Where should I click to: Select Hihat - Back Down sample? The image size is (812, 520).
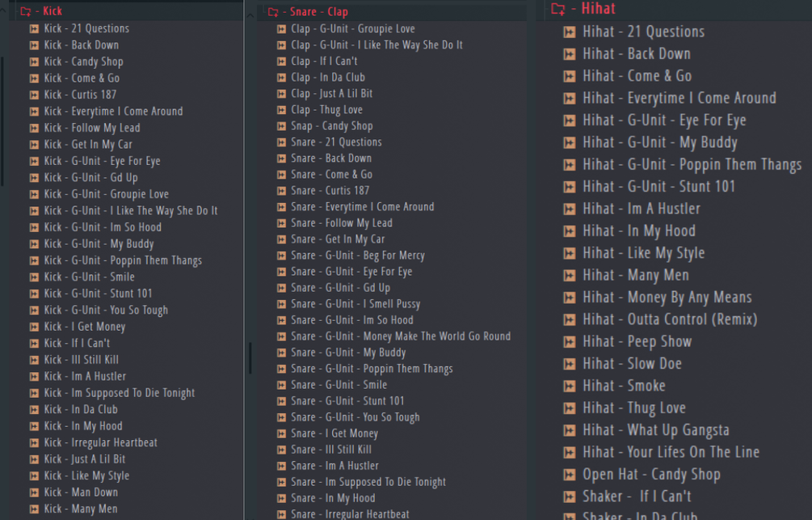click(x=637, y=54)
